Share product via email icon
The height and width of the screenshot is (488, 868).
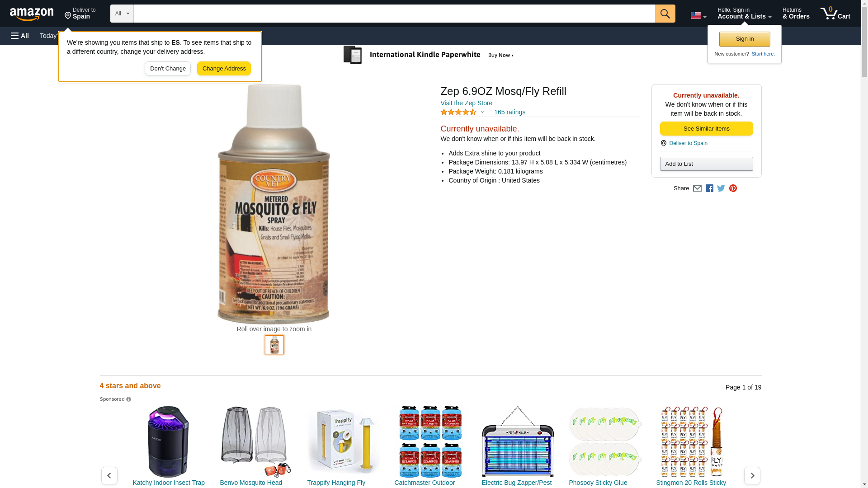pyautogui.click(x=697, y=188)
